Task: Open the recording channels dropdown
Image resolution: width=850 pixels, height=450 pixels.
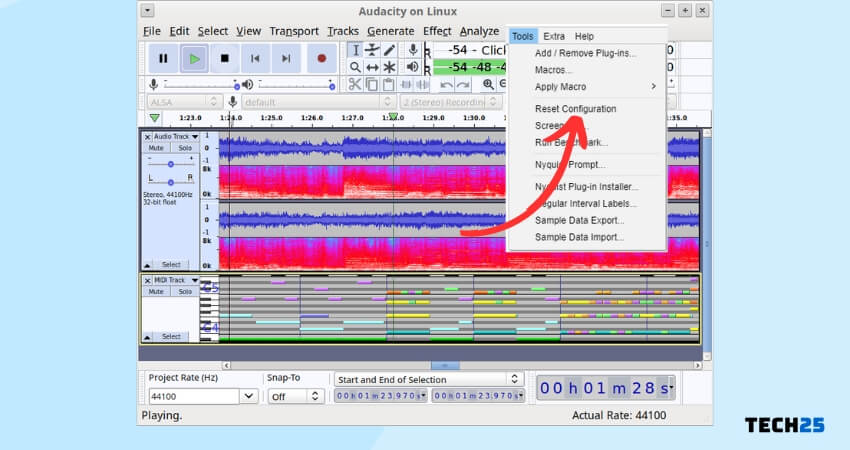Action: click(x=450, y=102)
